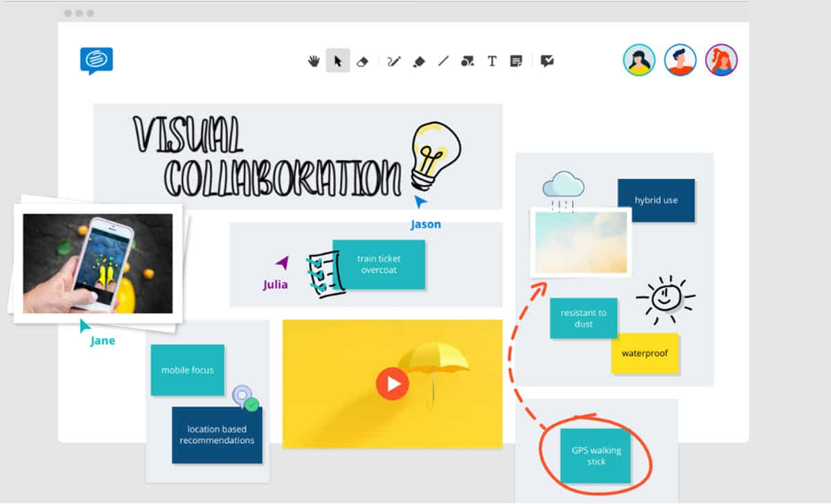Click the 'Visual Collaboration' title drawing

point(267,156)
